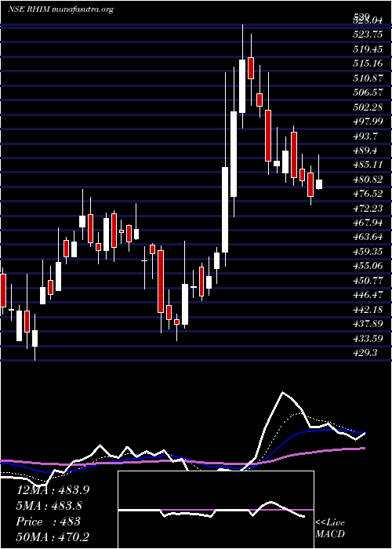This screenshot has width=392, height=549.
Task: Click the 519.45 price axis label
Action: pos(367,49)
